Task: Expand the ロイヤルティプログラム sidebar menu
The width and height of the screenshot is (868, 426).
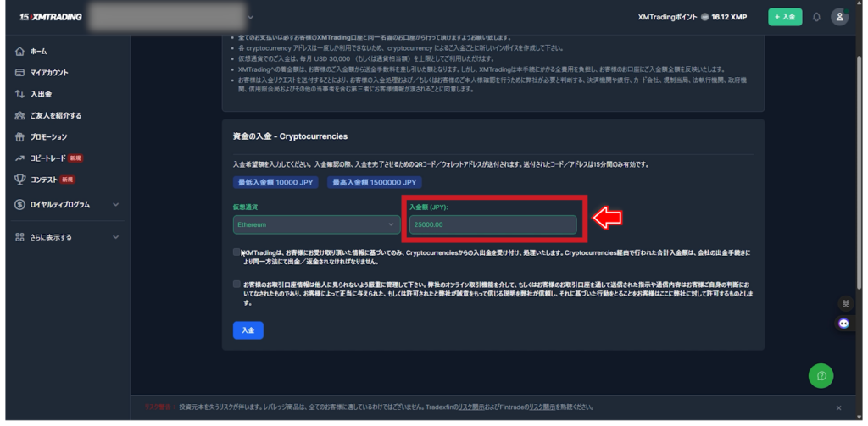Action: (115, 204)
